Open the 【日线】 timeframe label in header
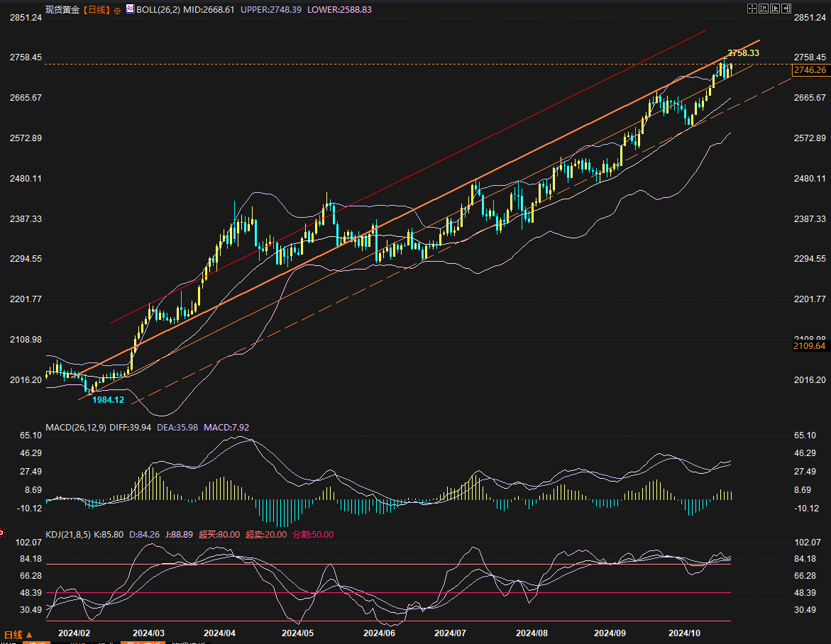 [x=97, y=10]
